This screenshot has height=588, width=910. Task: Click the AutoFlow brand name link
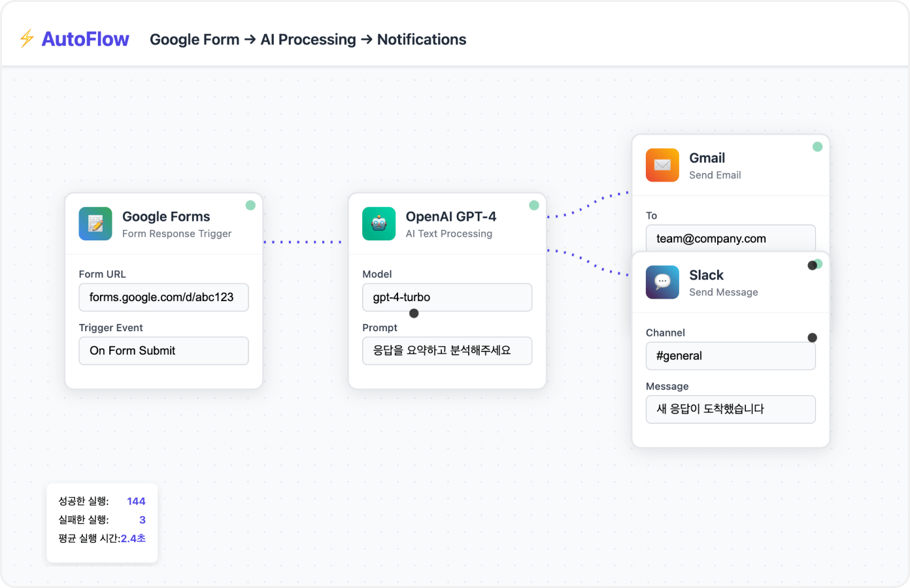pyautogui.click(x=85, y=39)
